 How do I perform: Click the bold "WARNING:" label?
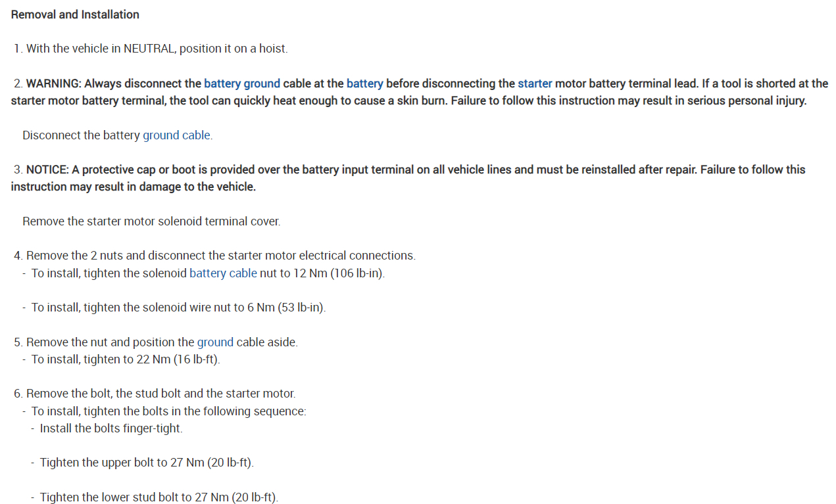[x=54, y=83]
